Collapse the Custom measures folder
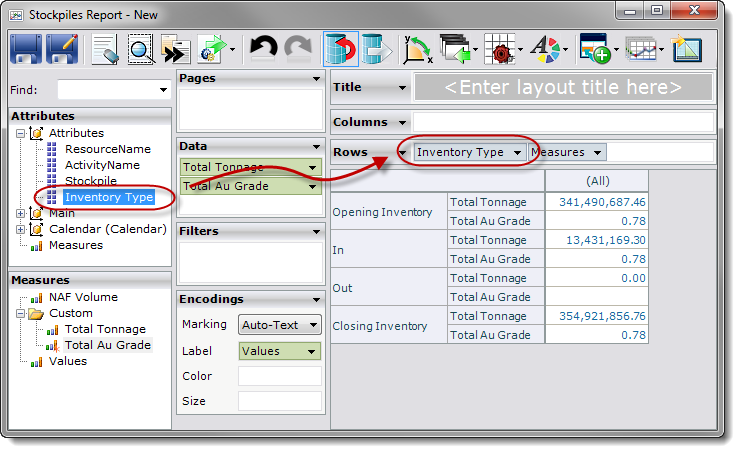Image resolution: width=740 pixels, height=453 pixels. click(x=20, y=313)
